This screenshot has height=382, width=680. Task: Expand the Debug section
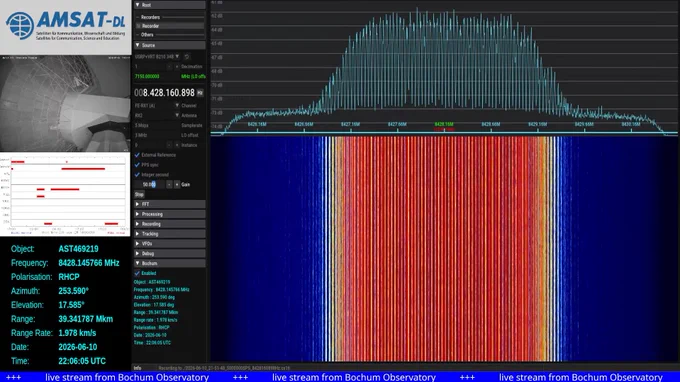click(169, 253)
